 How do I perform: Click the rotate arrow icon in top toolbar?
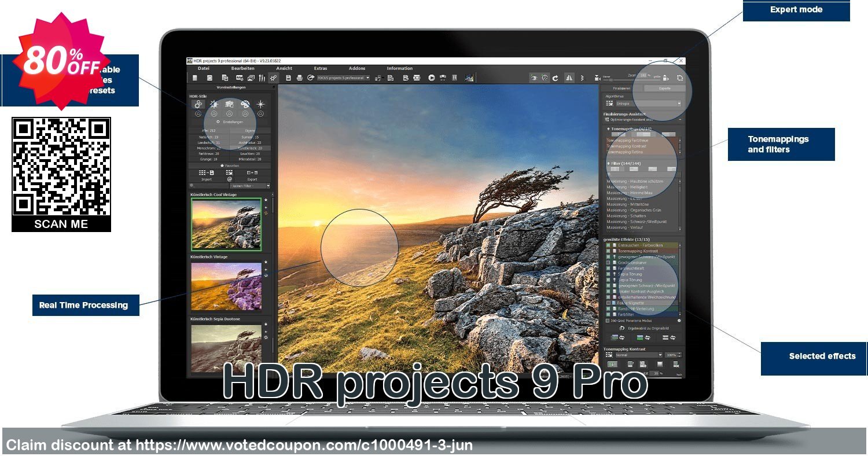pyautogui.click(x=555, y=78)
